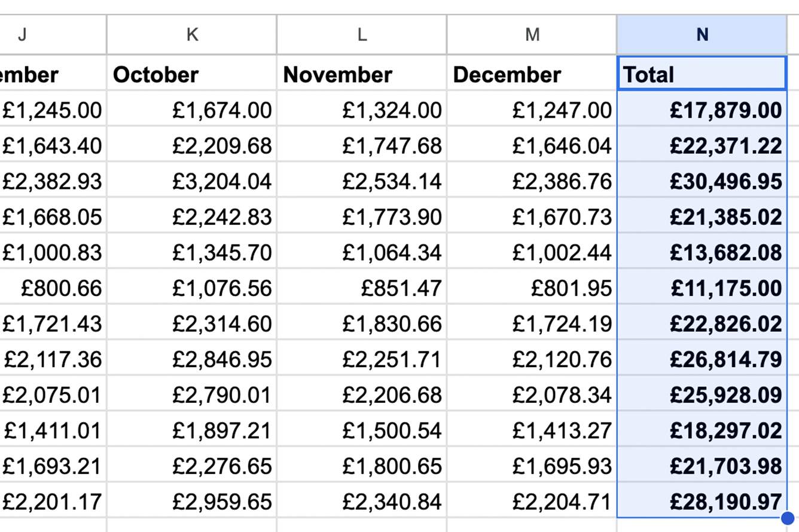Click the October header cell

(x=191, y=74)
